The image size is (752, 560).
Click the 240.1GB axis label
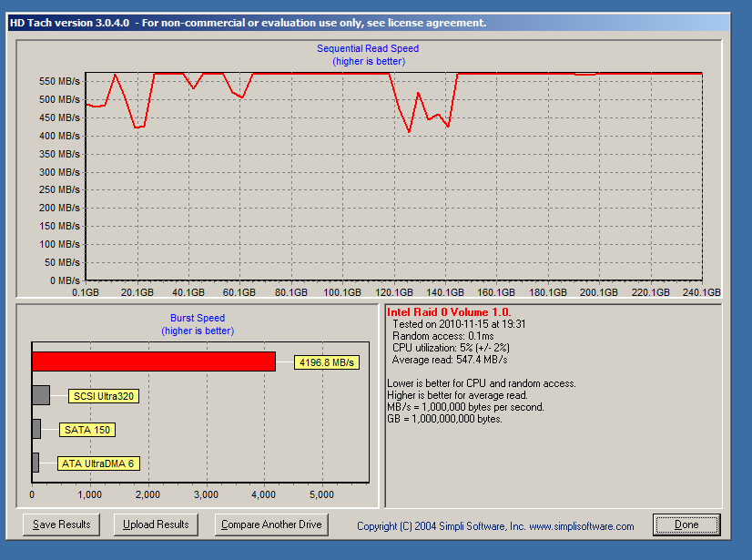(702, 292)
